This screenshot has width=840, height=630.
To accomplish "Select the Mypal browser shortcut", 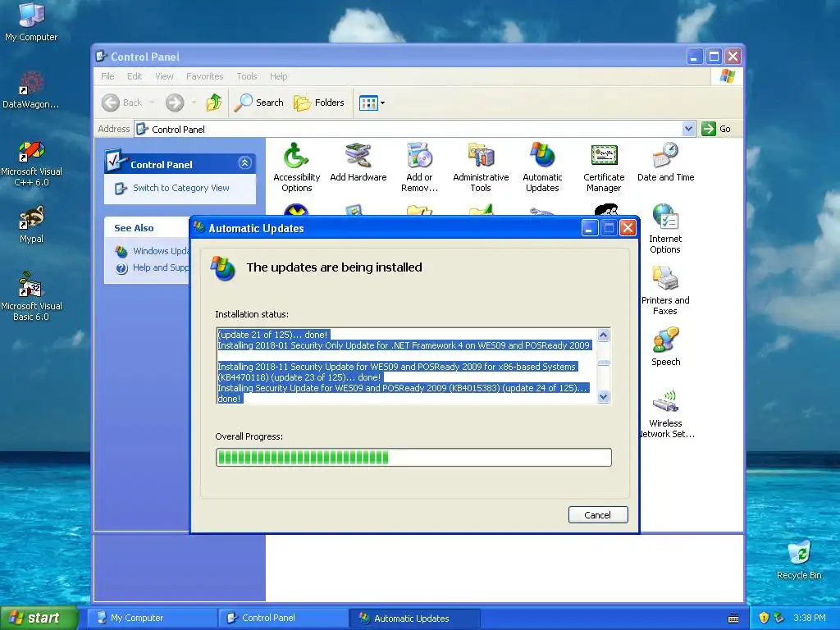I will [31, 225].
